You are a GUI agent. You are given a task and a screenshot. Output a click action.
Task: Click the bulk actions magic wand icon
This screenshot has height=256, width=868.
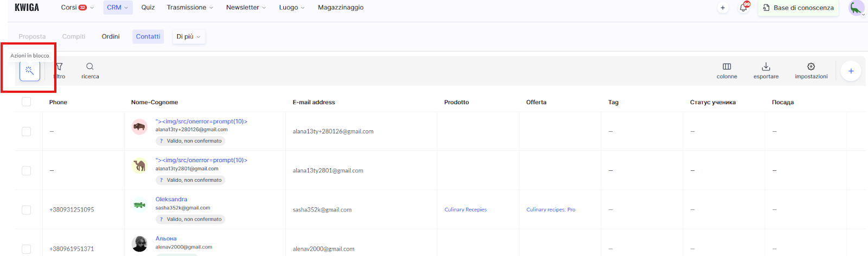30,71
